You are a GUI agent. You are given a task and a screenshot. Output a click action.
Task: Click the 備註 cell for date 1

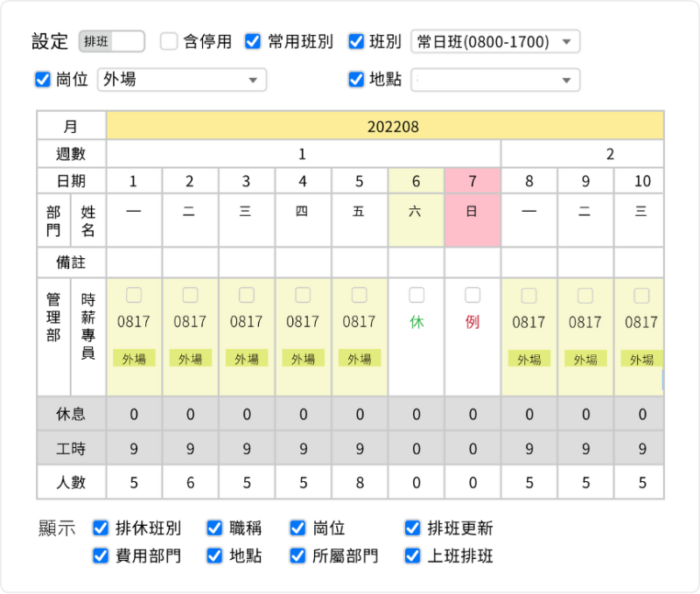click(x=134, y=262)
